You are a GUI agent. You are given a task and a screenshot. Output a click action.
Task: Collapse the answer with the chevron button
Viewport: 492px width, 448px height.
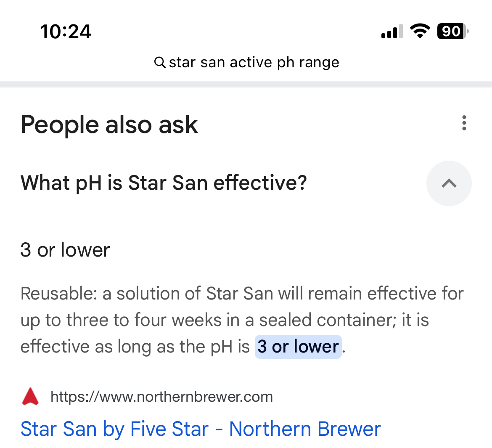(449, 183)
